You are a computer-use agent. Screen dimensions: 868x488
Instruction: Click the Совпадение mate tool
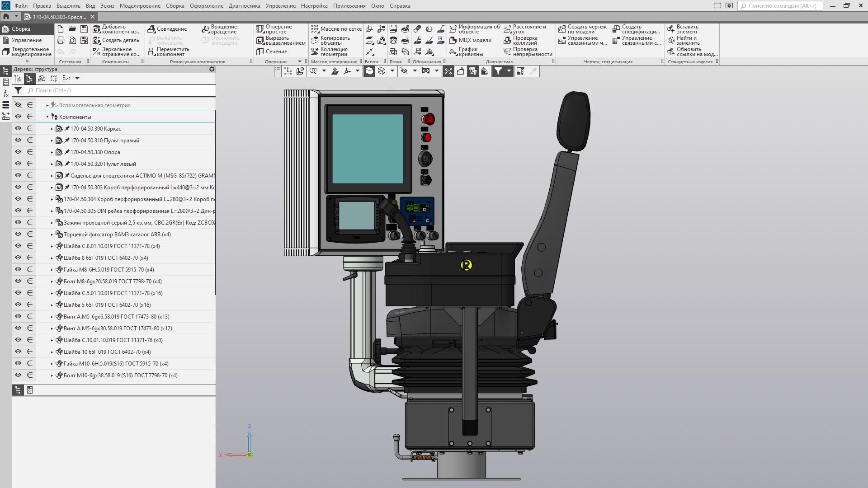[167, 29]
